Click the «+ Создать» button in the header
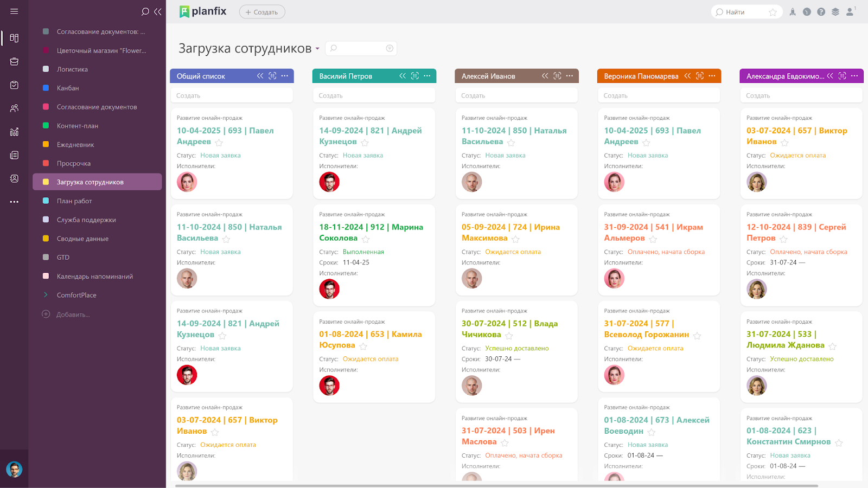The width and height of the screenshot is (868, 488). pyautogui.click(x=262, y=11)
